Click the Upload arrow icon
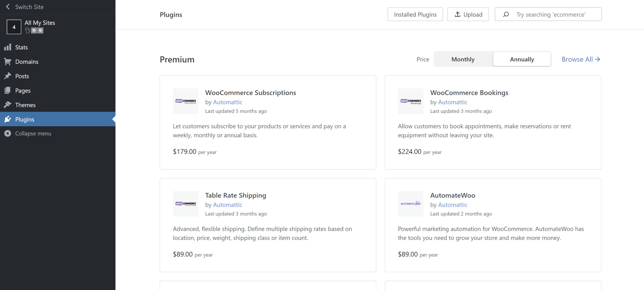Viewport: 644px width, 290px height. point(458,14)
